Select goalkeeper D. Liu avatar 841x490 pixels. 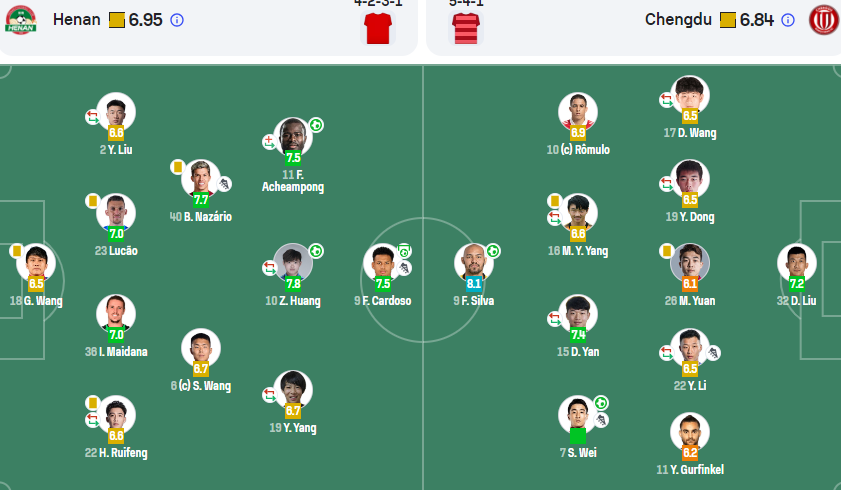(796, 263)
